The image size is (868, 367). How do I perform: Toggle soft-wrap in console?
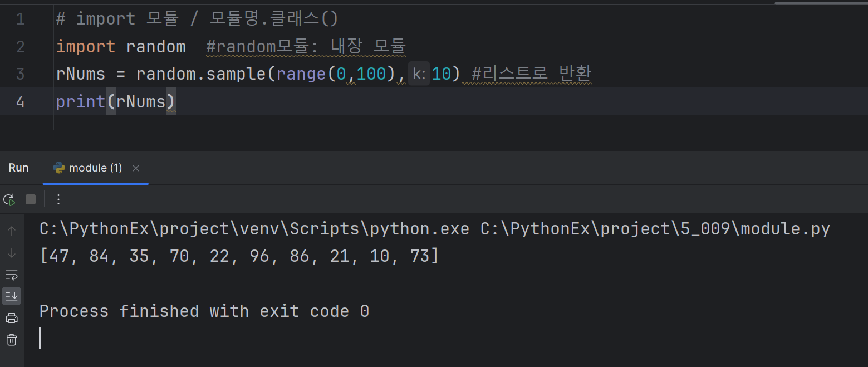click(x=12, y=275)
